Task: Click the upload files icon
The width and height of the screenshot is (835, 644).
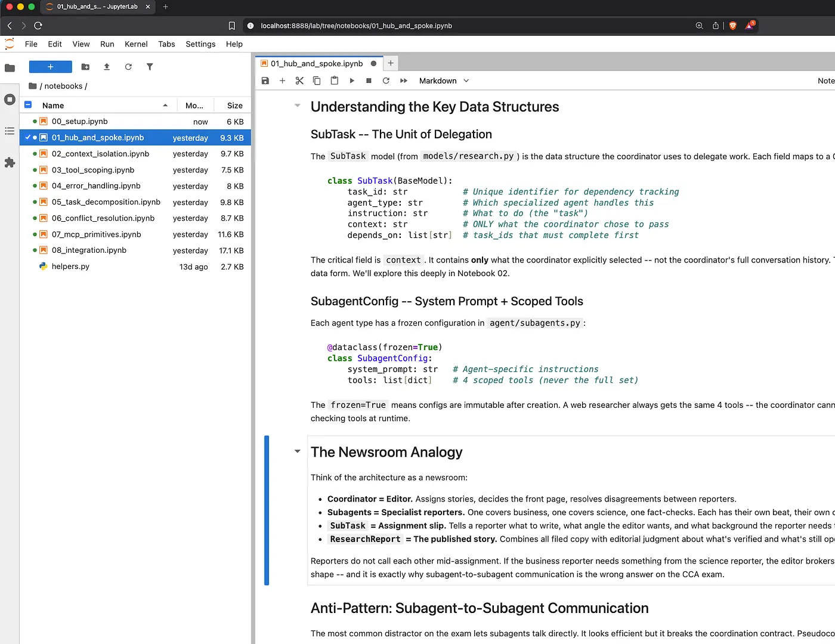Action: tap(107, 67)
